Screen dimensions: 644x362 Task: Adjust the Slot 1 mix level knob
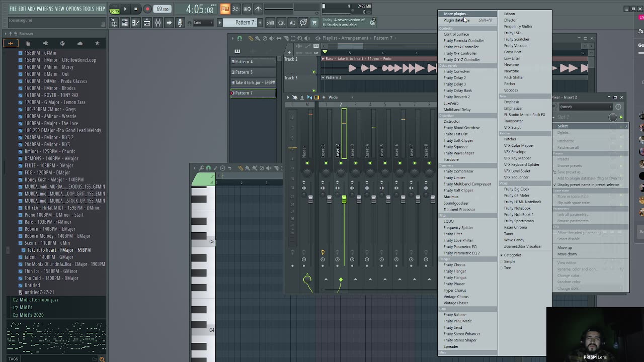pos(613,118)
